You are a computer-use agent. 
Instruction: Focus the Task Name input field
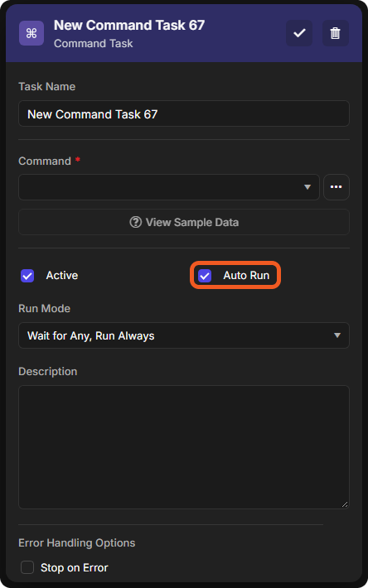pos(184,113)
